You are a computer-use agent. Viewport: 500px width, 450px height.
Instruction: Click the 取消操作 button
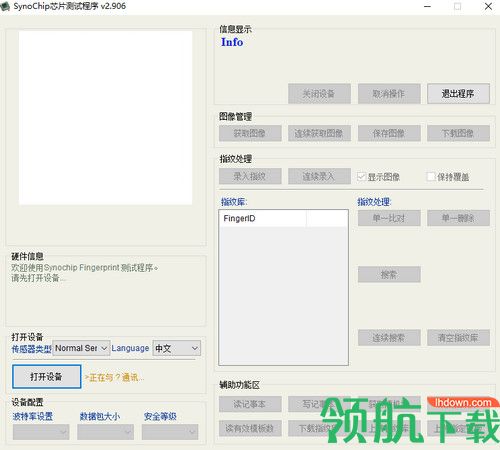(389, 94)
